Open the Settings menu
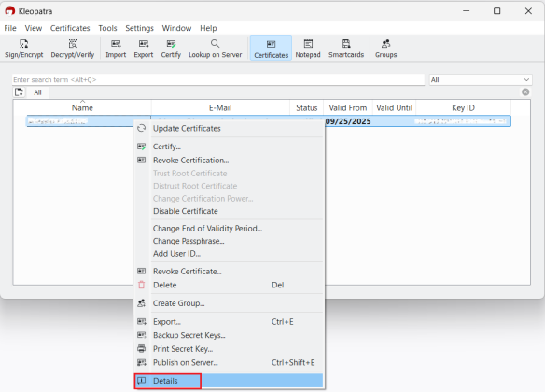 tap(139, 28)
